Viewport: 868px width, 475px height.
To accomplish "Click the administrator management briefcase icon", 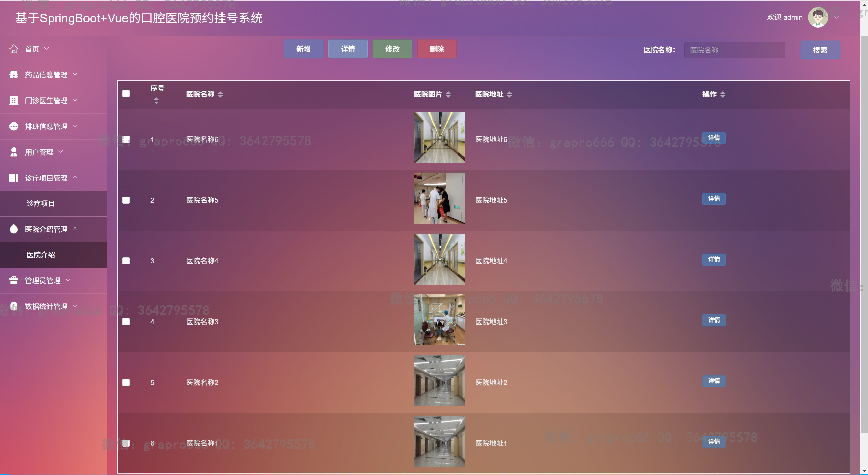I will pyautogui.click(x=14, y=280).
